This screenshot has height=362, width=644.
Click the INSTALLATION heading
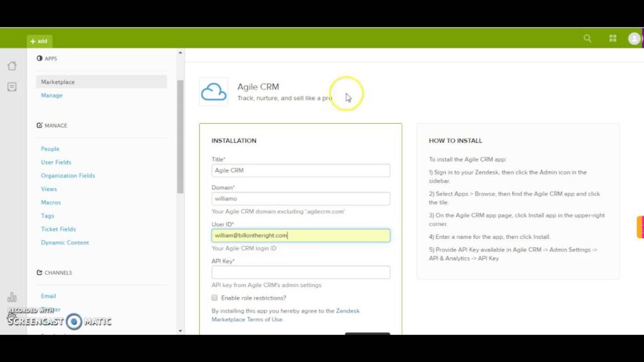234,140
